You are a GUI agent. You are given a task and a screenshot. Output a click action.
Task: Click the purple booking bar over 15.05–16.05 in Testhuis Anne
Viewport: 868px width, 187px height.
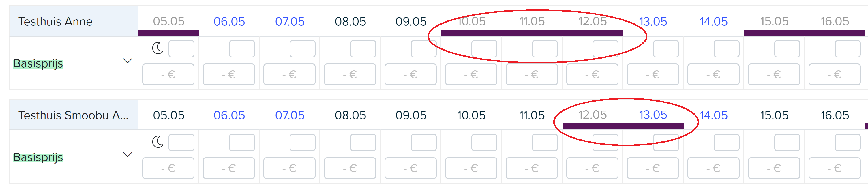tap(805, 33)
